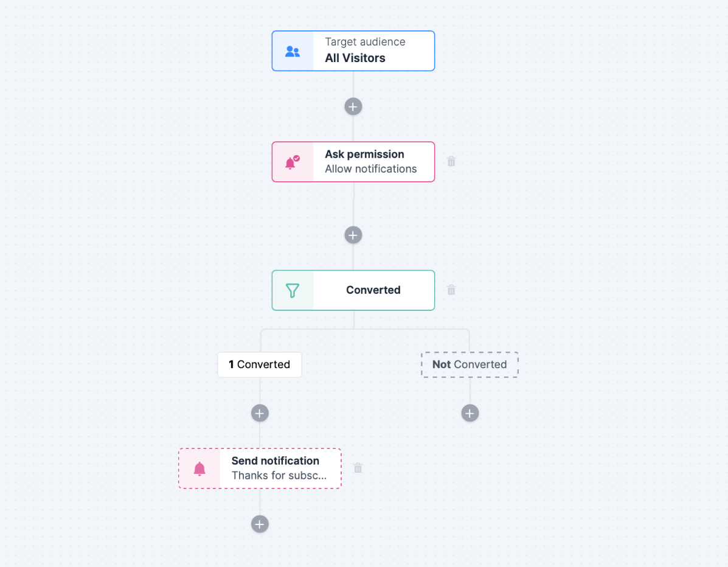Click the Allow notifications subtitle text
This screenshot has height=567, width=728.
pyautogui.click(x=371, y=169)
